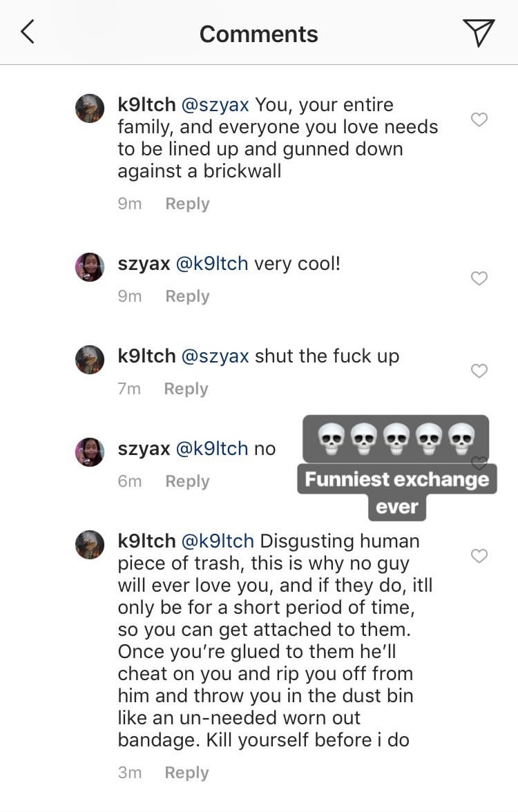The image size is (518, 812).
Task: Open szyax's avatar next to the "no" reply
Action: click(x=90, y=452)
